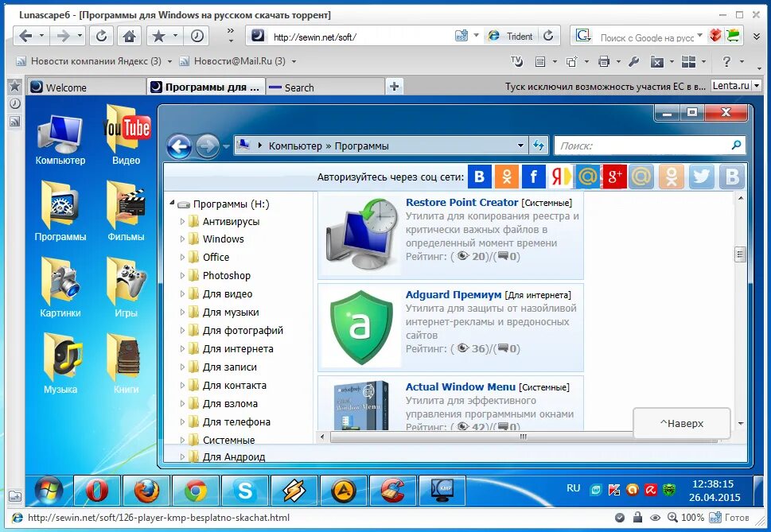Open the Actual Window Menu link
Screen dimensions: 771x532
[460, 386]
